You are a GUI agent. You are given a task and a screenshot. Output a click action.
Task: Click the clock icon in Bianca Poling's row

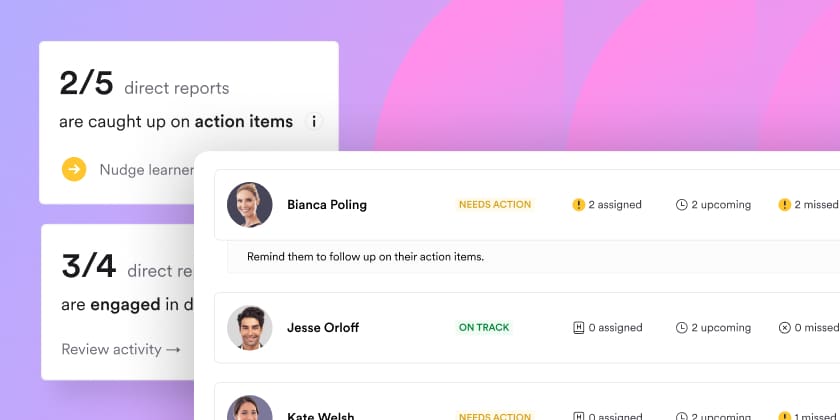pyautogui.click(x=682, y=205)
